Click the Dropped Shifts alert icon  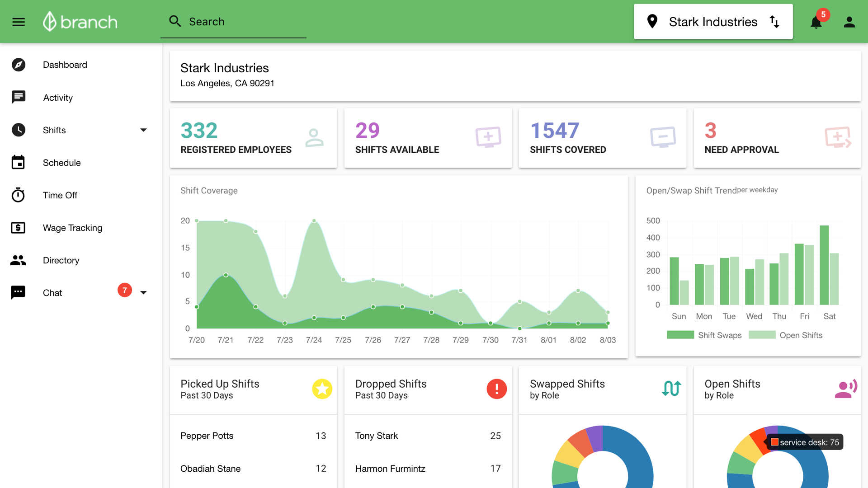pyautogui.click(x=496, y=389)
